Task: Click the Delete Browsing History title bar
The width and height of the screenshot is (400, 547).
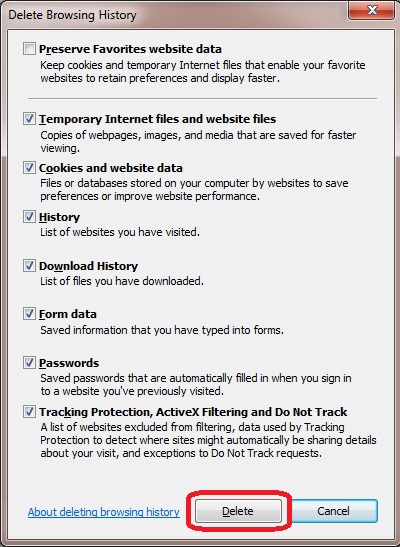Action: (x=174, y=15)
